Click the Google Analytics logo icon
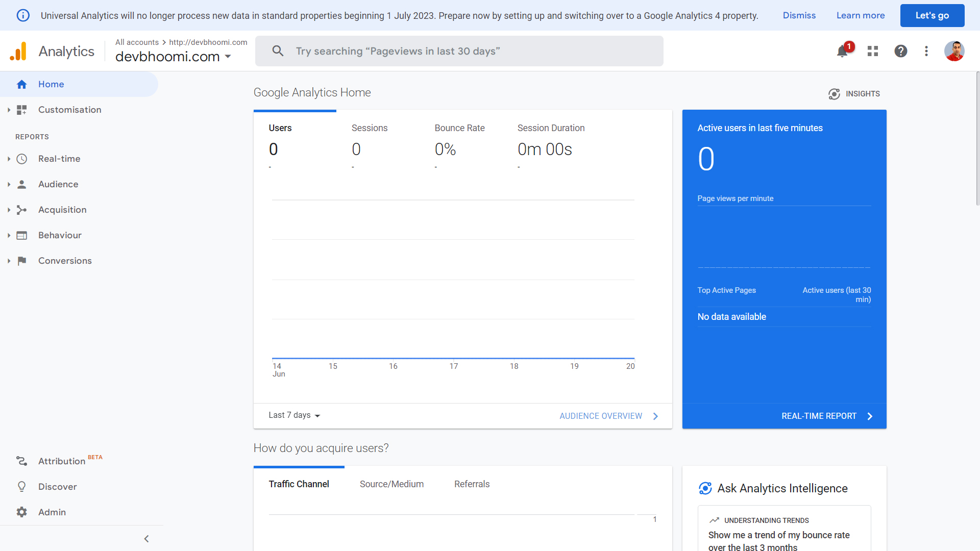 pos(18,51)
